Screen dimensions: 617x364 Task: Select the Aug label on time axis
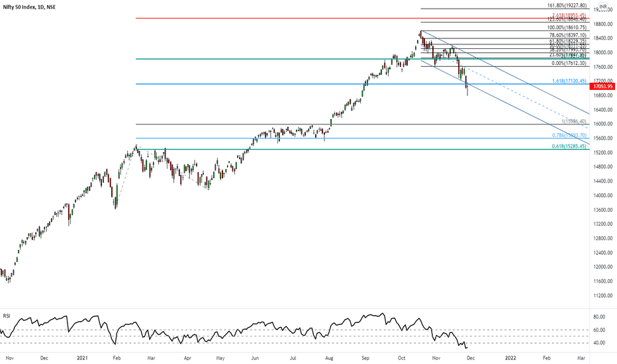(x=329, y=358)
